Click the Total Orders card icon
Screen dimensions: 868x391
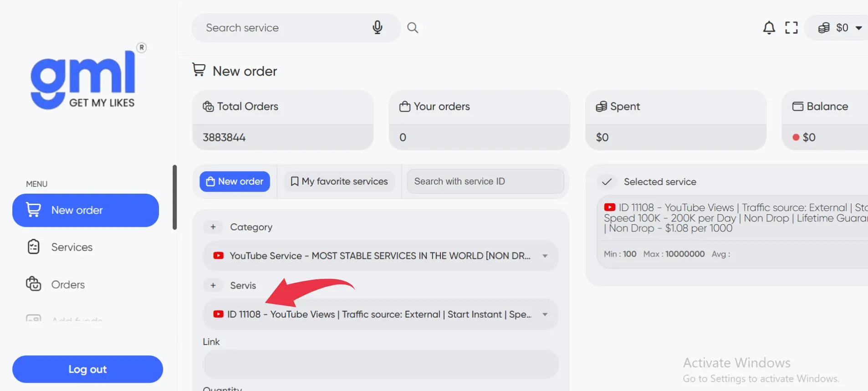point(208,107)
